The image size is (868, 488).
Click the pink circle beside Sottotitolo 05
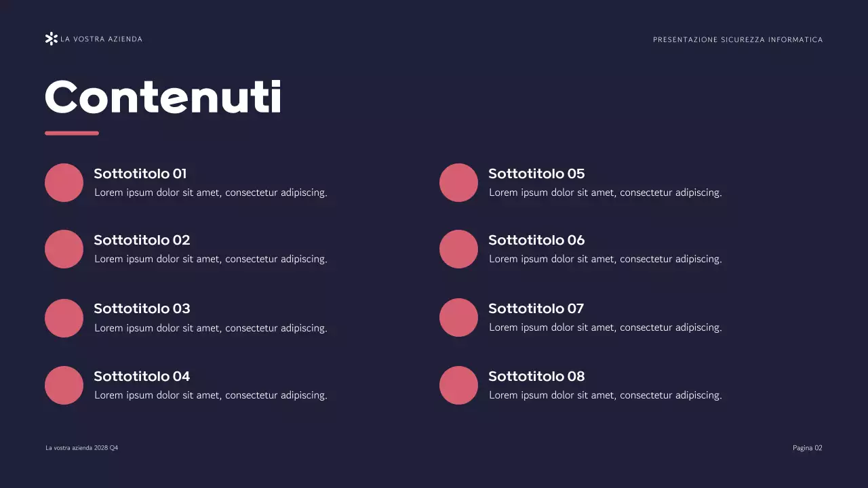(x=458, y=182)
